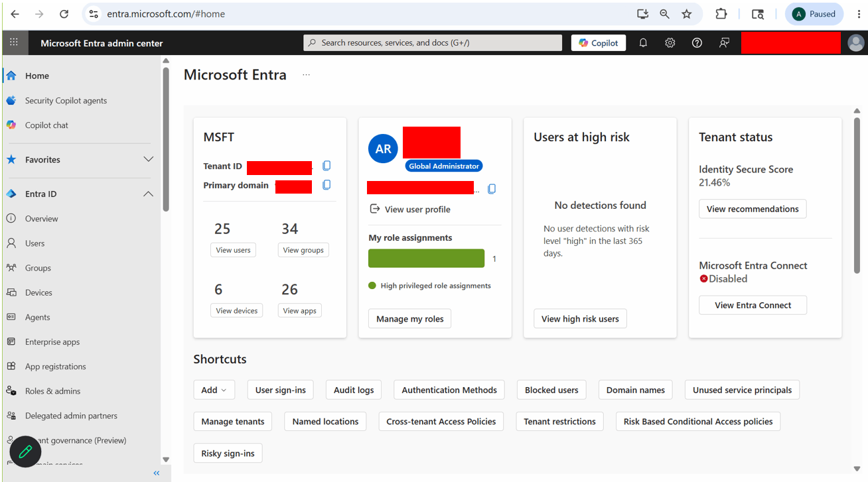Open the Add shortcuts dropdown
Image resolution: width=868 pixels, height=482 pixels.
click(214, 390)
